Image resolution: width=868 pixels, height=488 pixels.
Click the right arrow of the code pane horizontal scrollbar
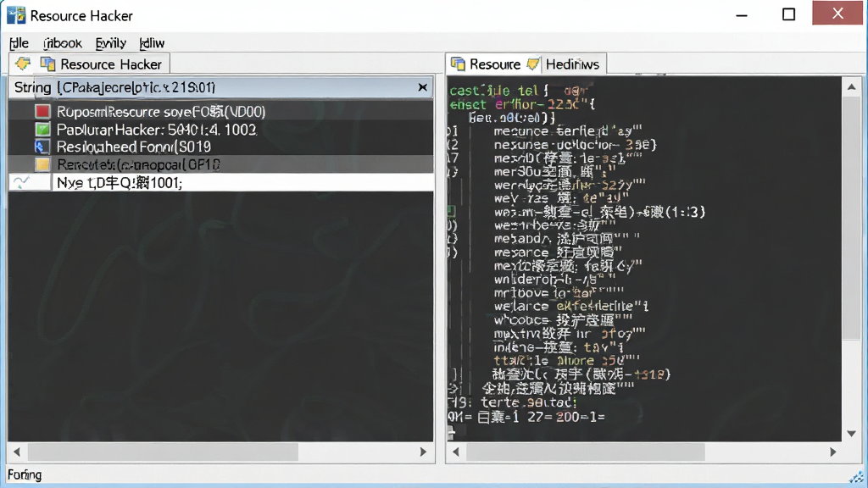click(x=832, y=452)
